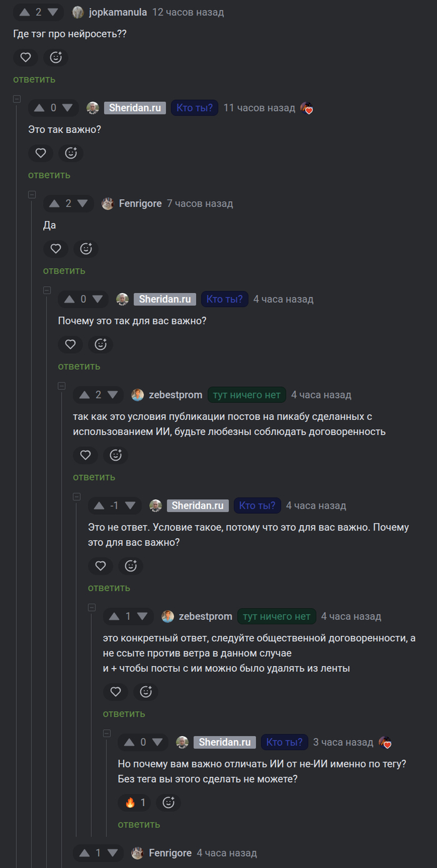Open the "тут ничего нет" badge beside "4 часа назад"

click(x=247, y=394)
